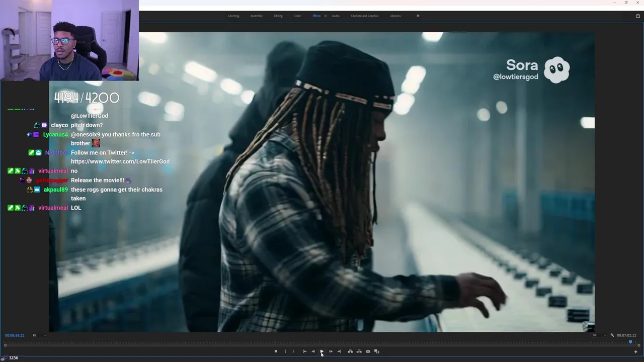Click the viewer count 1256

point(14,358)
